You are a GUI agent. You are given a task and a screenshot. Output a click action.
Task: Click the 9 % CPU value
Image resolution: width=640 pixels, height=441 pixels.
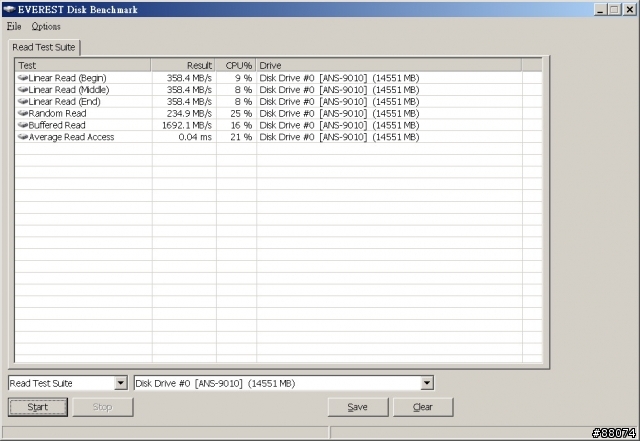click(244, 78)
